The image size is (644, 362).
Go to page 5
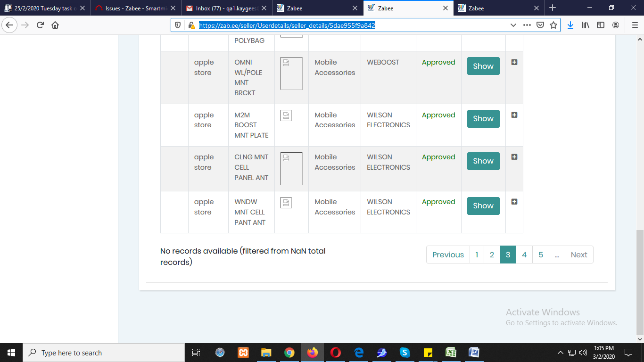(x=541, y=255)
